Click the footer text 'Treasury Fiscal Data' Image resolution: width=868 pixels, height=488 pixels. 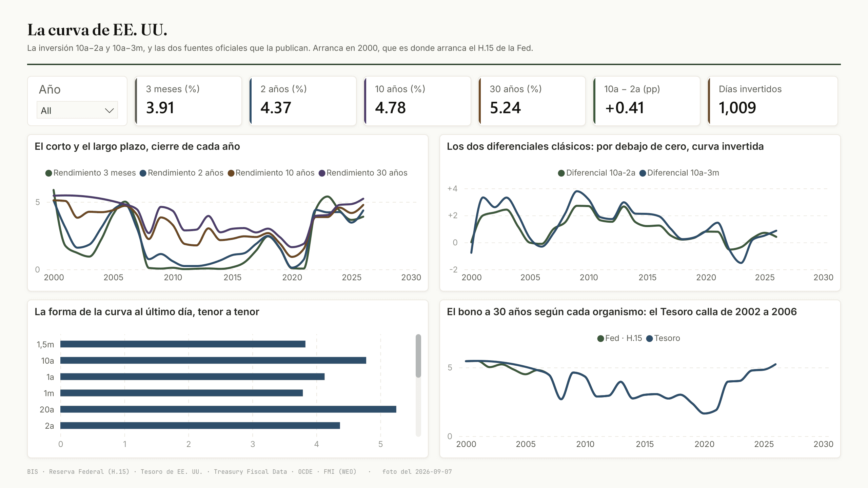click(250, 472)
